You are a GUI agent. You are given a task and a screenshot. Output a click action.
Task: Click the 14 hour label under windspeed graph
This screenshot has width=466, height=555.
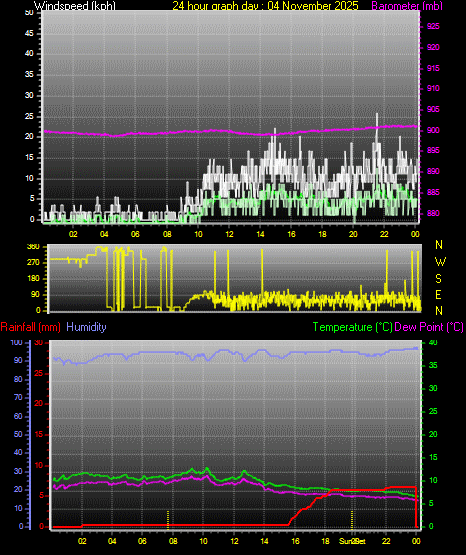pyautogui.click(x=260, y=234)
